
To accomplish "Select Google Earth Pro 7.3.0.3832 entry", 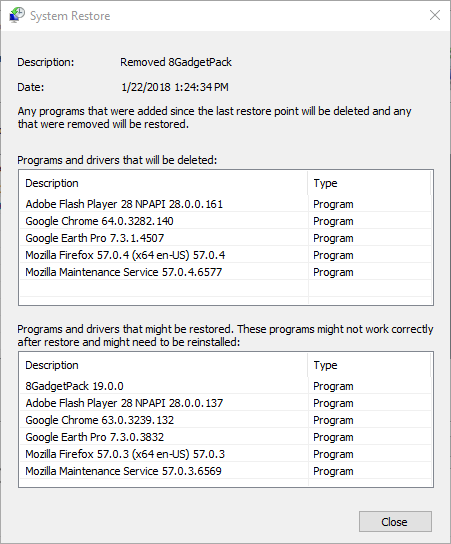I will tap(226, 437).
